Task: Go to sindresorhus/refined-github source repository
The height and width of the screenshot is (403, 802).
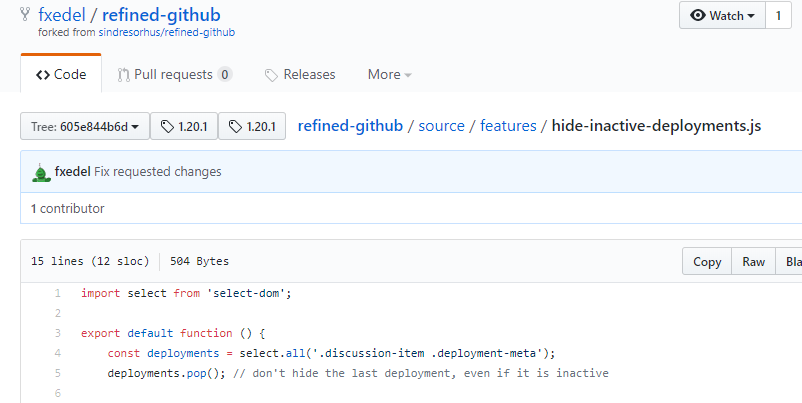Action: (167, 32)
